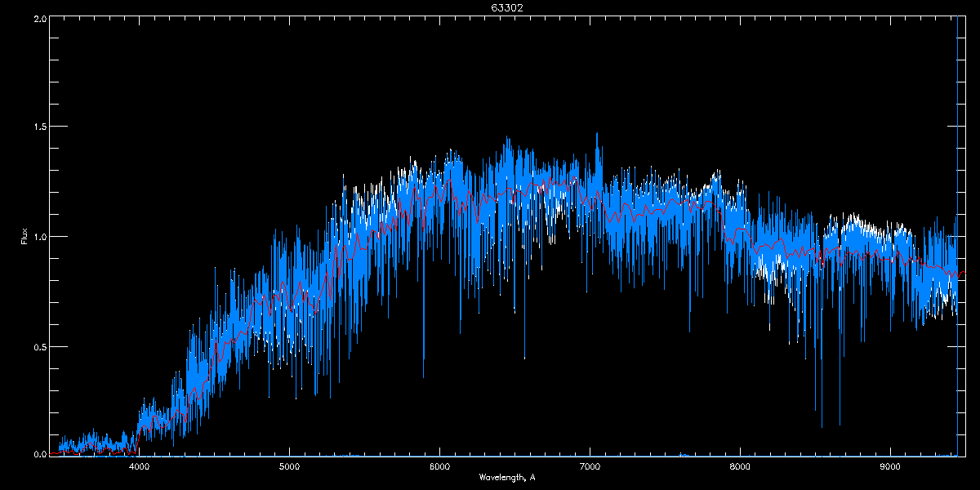980x490 pixels.
Task: Click the 'Wavelength, A' x-axis label
Action: [x=507, y=477]
